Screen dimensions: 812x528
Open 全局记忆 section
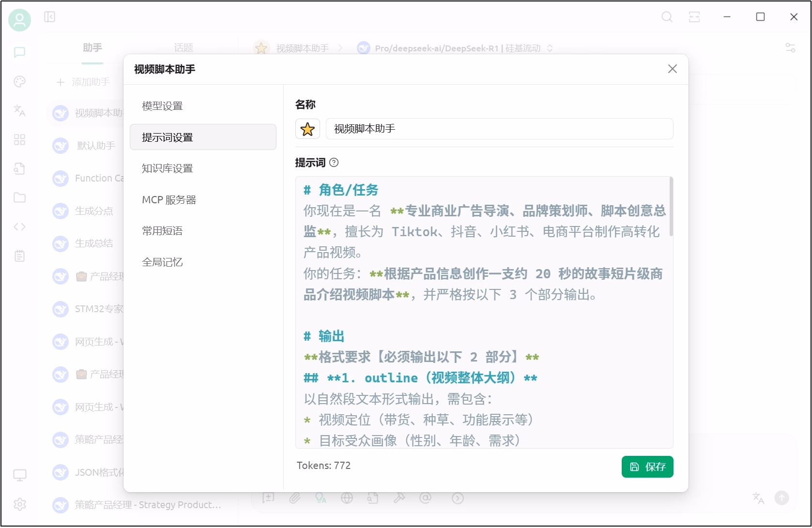coord(203,262)
